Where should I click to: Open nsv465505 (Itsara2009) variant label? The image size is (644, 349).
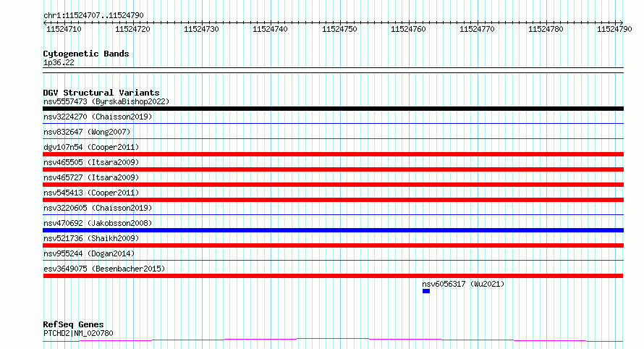[x=91, y=162]
